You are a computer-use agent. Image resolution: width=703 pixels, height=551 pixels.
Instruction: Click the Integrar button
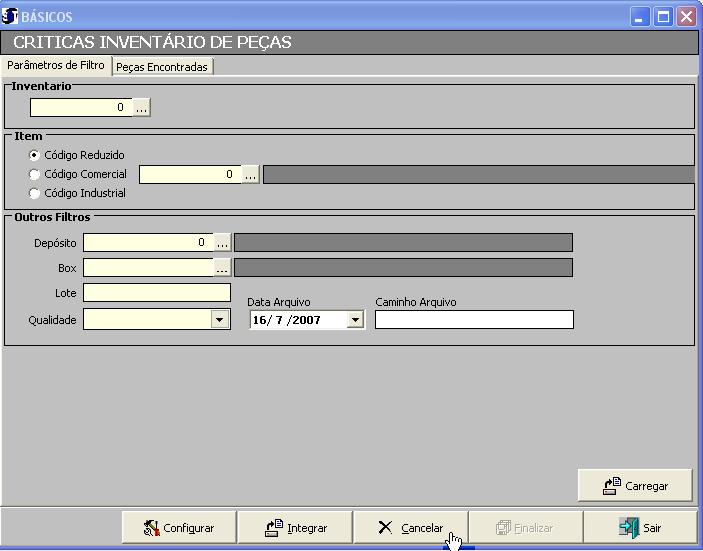(x=295, y=528)
